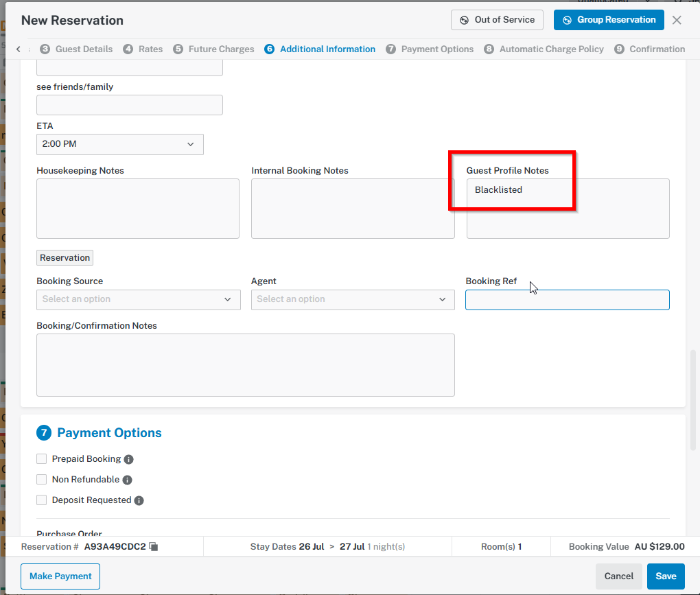Click the step 9 Confirmation number icon

coord(619,49)
